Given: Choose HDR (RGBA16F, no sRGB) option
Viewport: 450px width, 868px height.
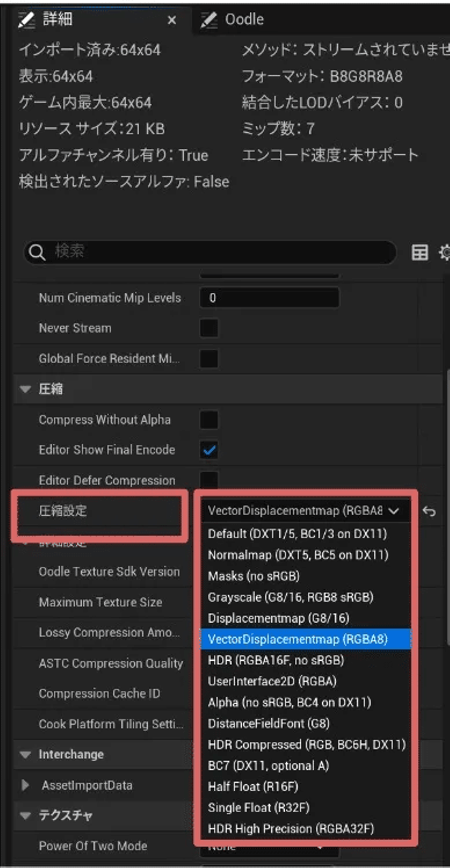Looking at the screenshot, I should [276, 660].
